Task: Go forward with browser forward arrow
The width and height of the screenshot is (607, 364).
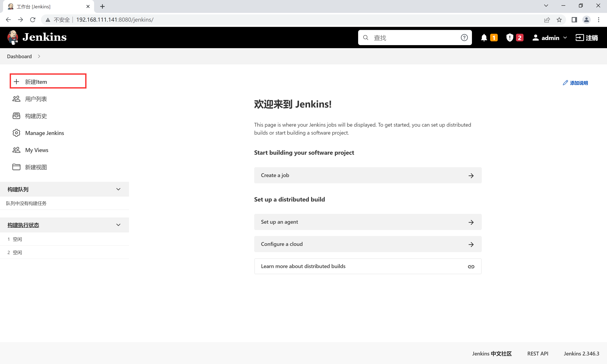Action: tap(20, 20)
